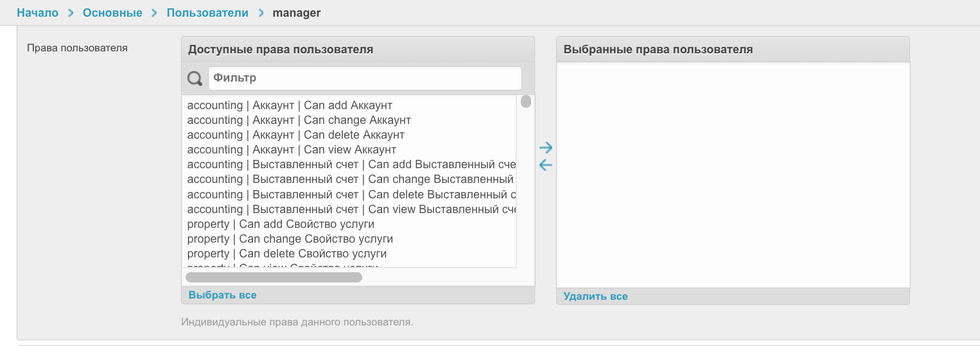Select 'Can add Свойство услуги' permission

coord(281,224)
